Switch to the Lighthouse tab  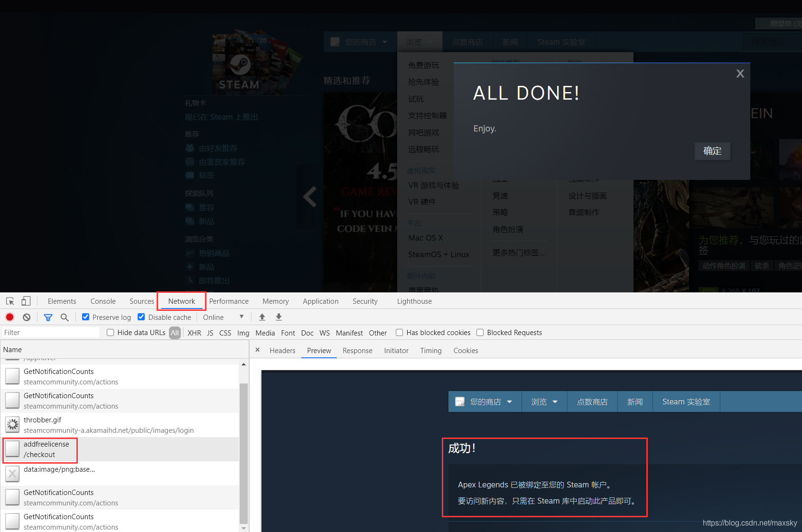tap(414, 301)
